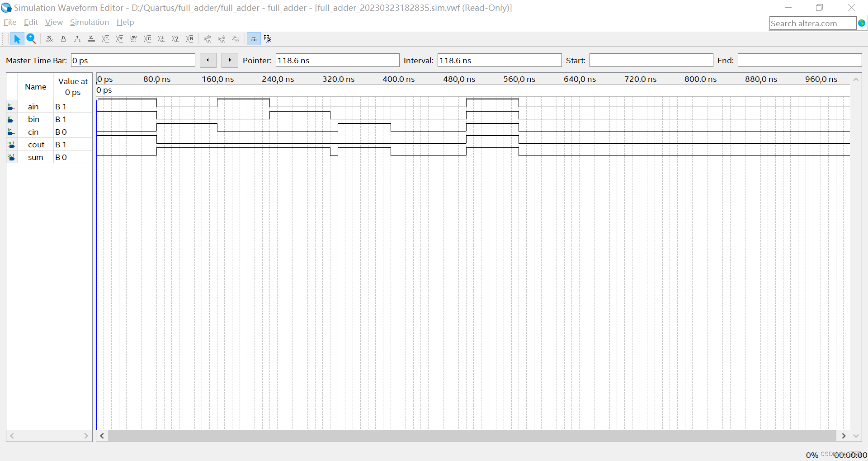Click name panel scroll left arrow
Image resolution: width=868 pixels, height=461 pixels.
coord(12,436)
